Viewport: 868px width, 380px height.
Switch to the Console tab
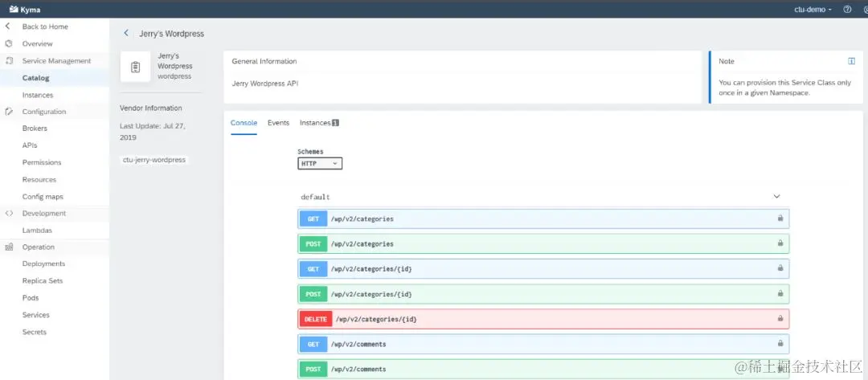click(x=244, y=123)
